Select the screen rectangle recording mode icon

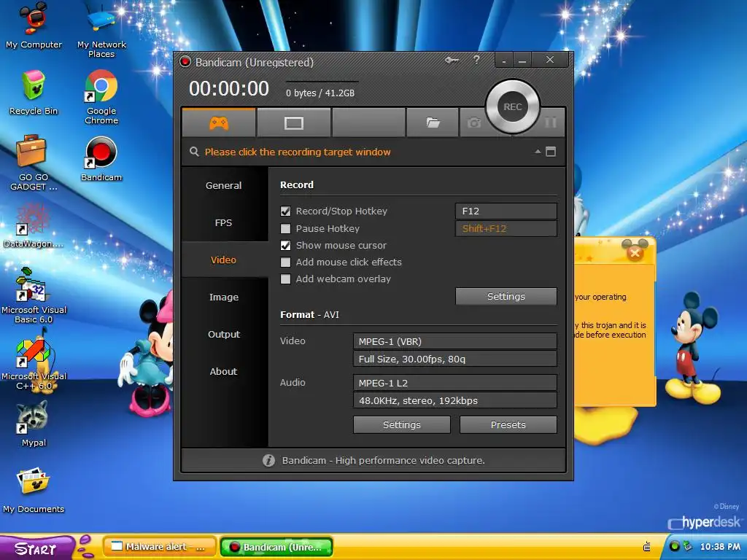293,123
